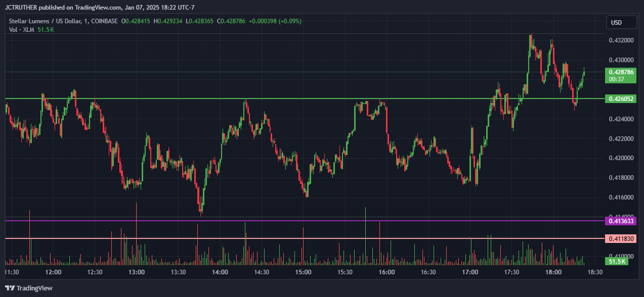Click the TradingView logo
The image size is (644, 297).
[29, 288]
